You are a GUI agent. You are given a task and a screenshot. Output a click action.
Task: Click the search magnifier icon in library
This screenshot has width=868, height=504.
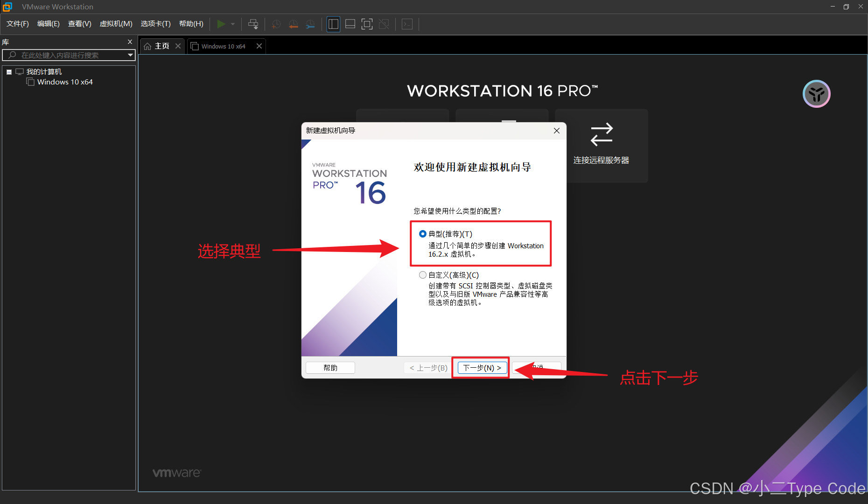(13, 55)
